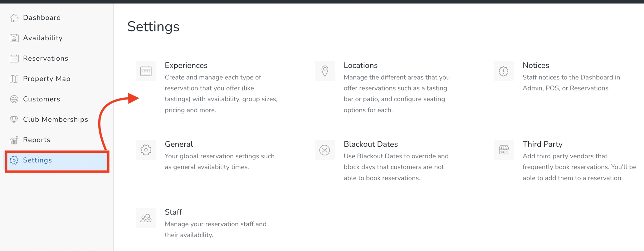
Task: Click the Reports bar chart icon
Action: point(14,140)
